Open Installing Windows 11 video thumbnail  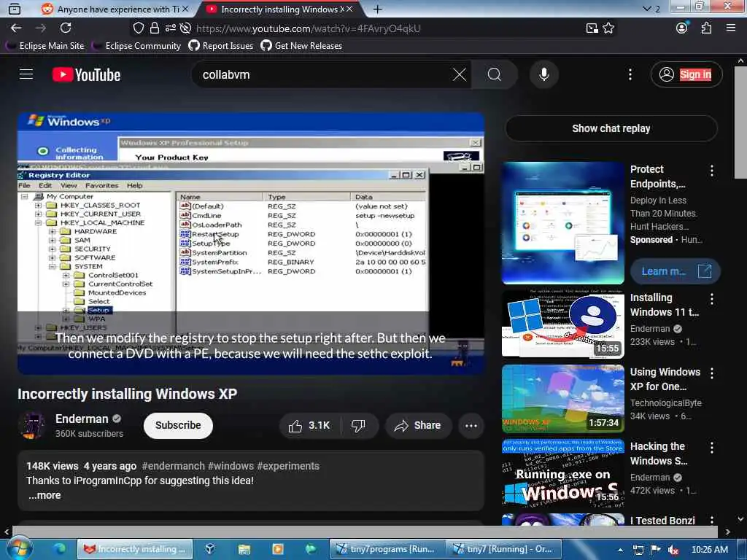pos(562,324)
